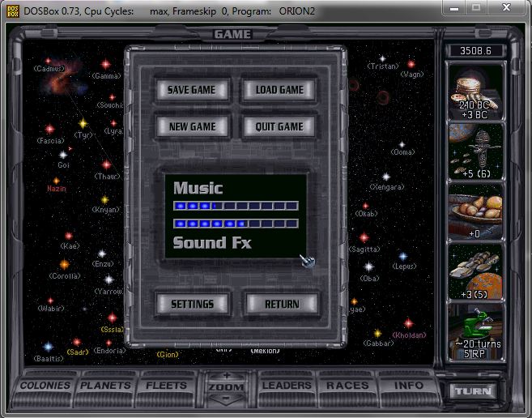Open the Colonies screen

point(45,386)
